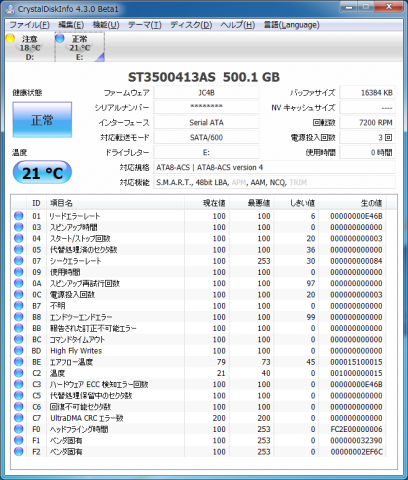Image resolution: width=408 pixels, height=480 pixels.
Task: Click the しきい値 column header
Action: [296, 203]
